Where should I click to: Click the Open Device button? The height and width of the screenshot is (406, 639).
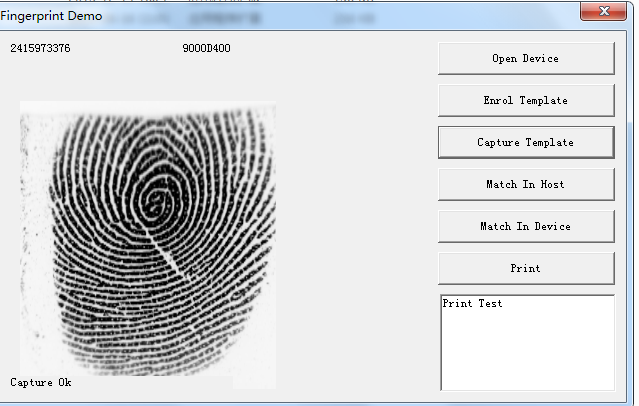click(x=526, y=58)
